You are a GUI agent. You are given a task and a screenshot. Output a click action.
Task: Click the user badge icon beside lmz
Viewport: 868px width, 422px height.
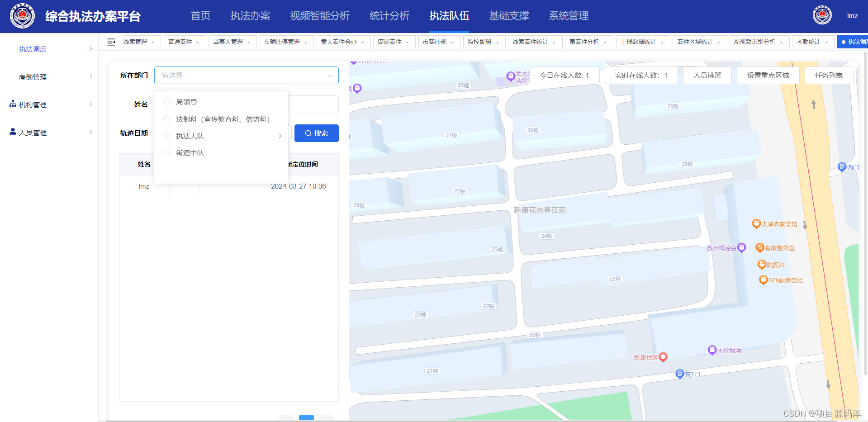(822, 14)
